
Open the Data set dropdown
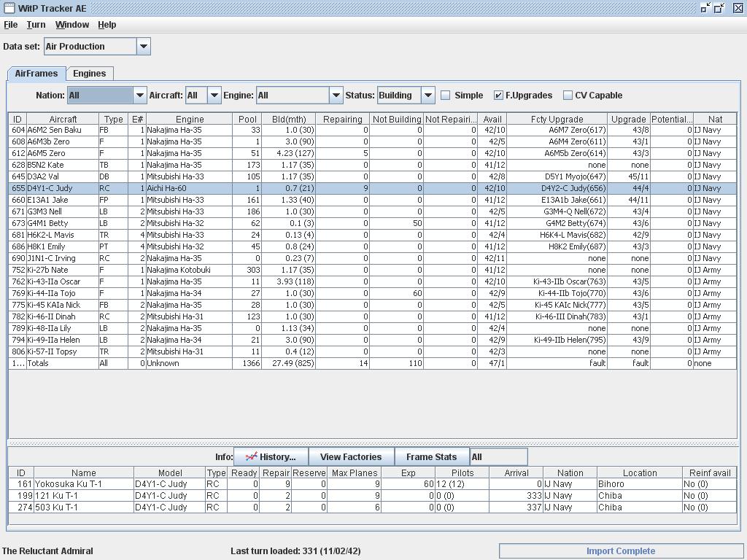click(x=144, y=46)
